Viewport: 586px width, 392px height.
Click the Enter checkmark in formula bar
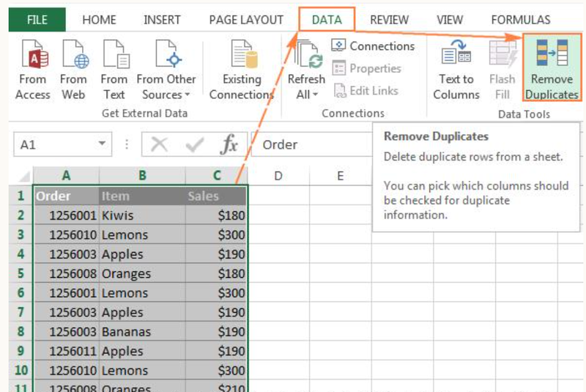click(x=194, y=144)
